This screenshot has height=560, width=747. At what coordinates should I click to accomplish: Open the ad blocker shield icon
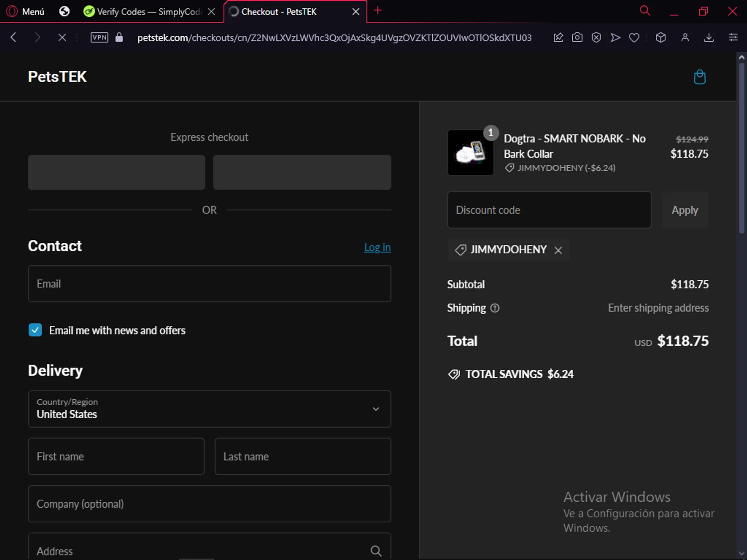pos(596,37)
